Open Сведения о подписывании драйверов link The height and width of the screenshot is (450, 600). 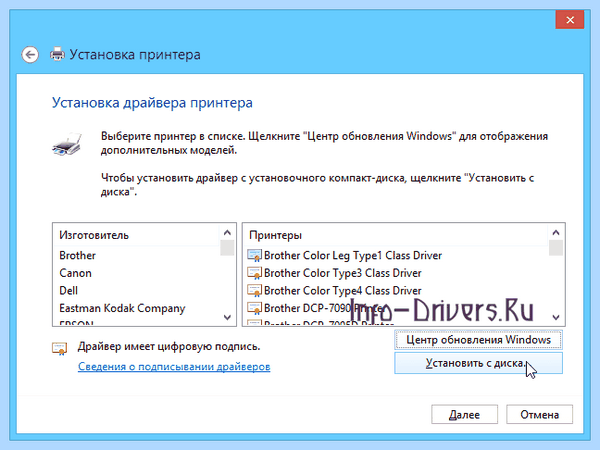pos(174,367)
